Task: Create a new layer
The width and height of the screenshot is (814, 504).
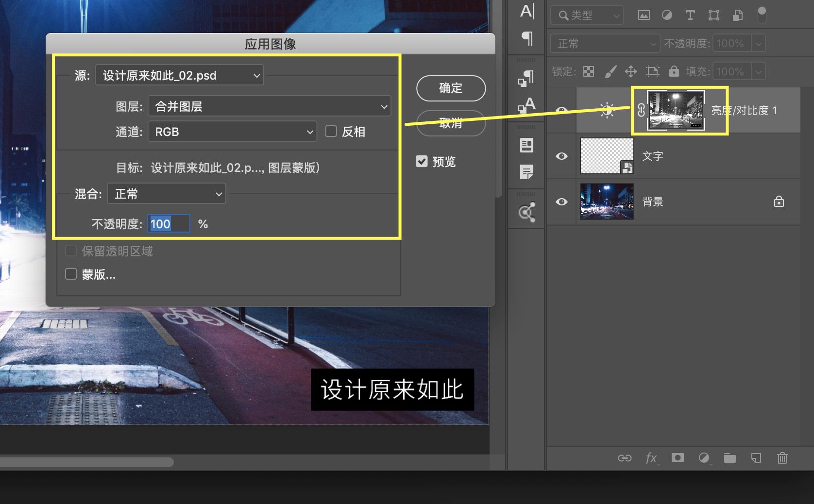Action: [756, 458]
